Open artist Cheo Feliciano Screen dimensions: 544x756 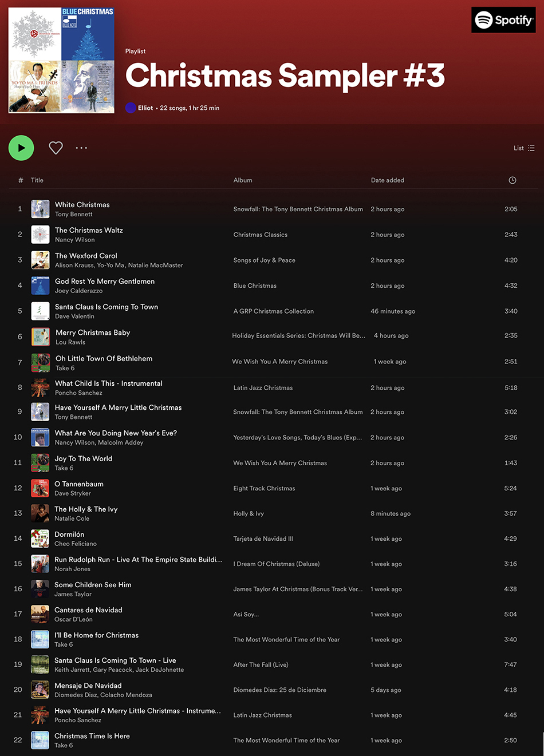76,544
